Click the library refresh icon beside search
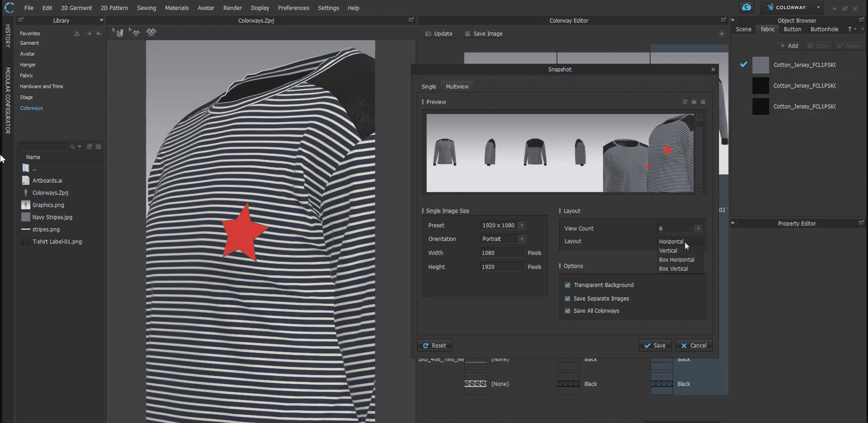 [x=90, y=146]
